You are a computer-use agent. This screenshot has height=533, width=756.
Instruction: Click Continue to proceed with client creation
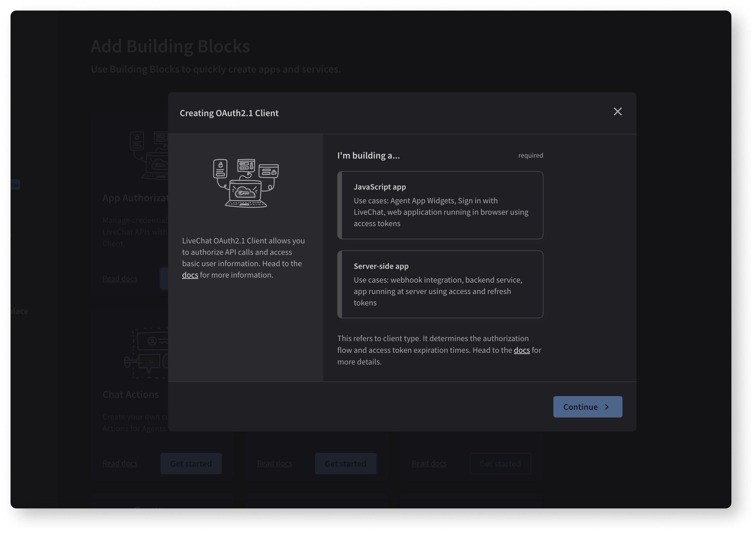coord(587,407)
